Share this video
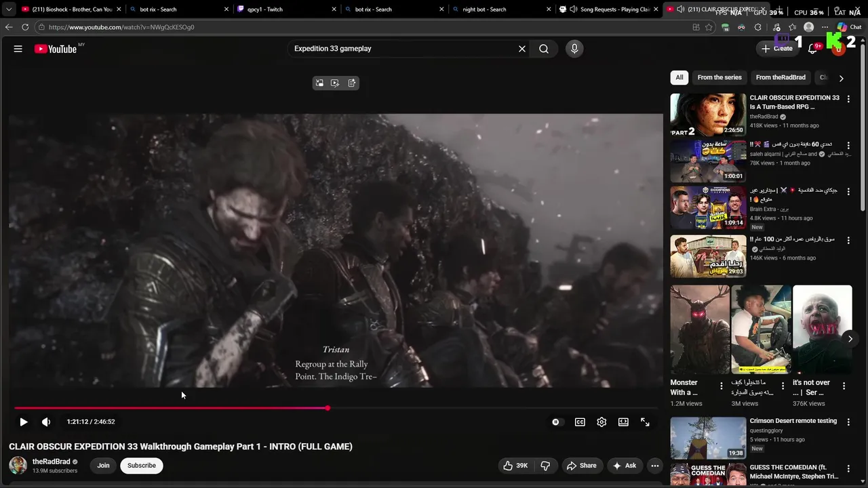 tap(582, 466)
